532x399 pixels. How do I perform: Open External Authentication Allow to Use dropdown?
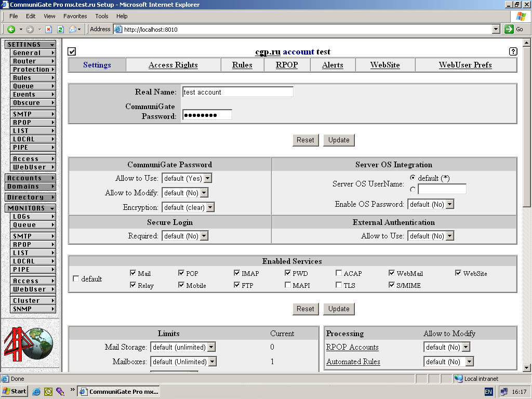point(431,236)
